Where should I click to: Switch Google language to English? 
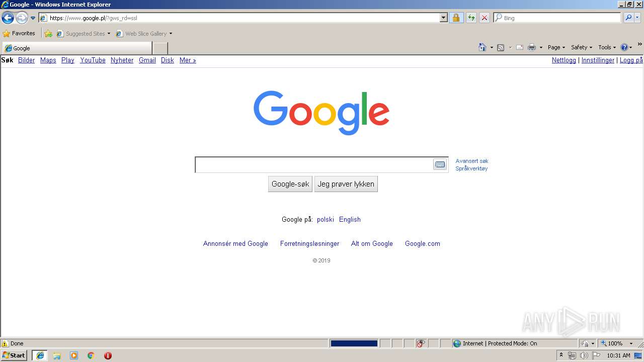click(350, 220)
